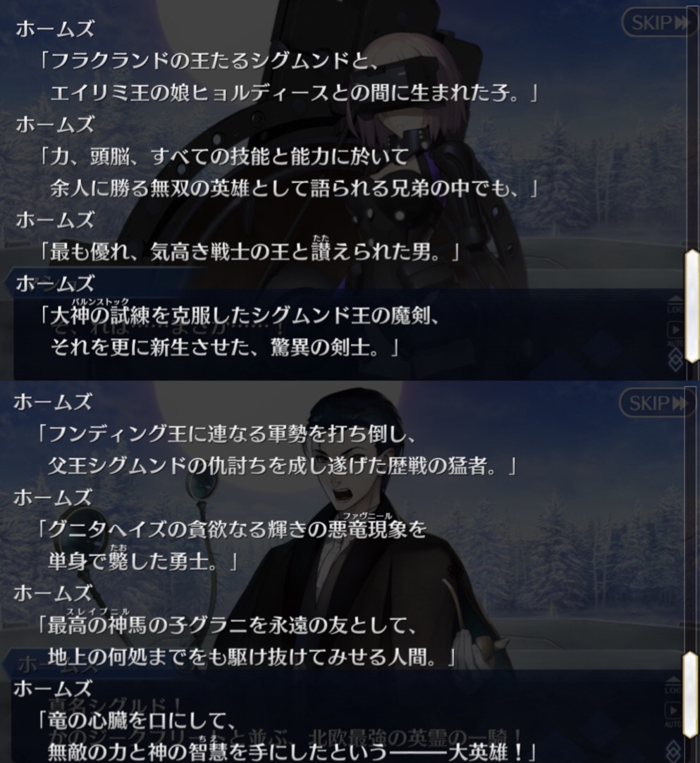Open the LOG icon in the upper panel

pyautogui.click(x=675, y=304)
